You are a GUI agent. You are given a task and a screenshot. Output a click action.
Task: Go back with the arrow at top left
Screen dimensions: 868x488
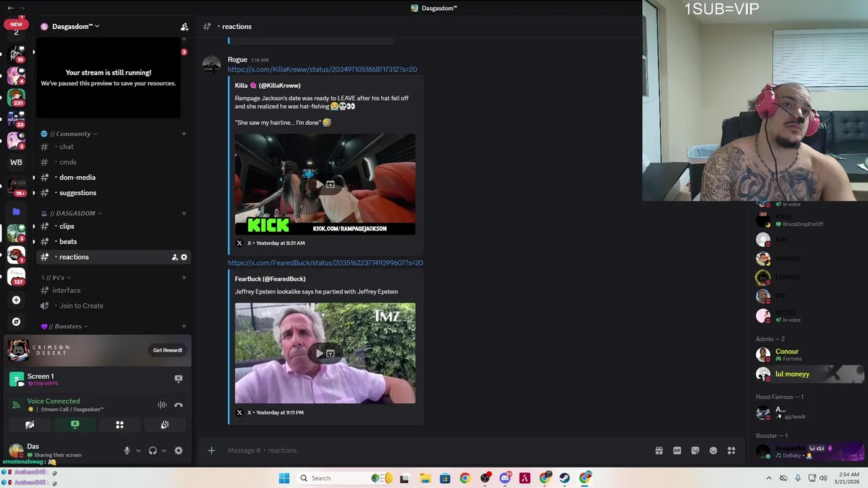(x=10, y=8)
